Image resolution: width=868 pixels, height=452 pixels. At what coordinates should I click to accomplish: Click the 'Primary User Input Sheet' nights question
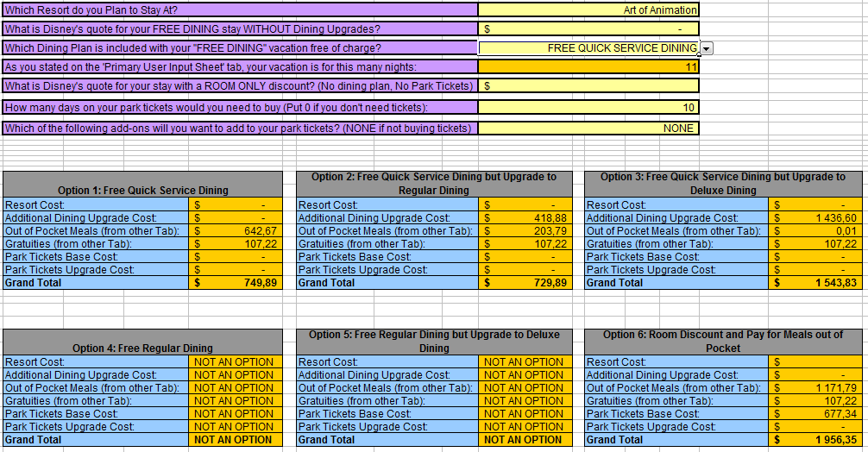point(240,67)
